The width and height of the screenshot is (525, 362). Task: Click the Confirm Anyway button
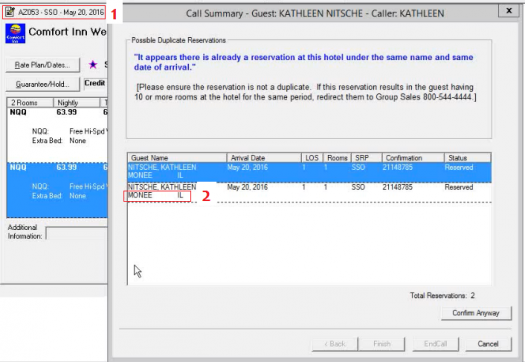click(476, 313)
